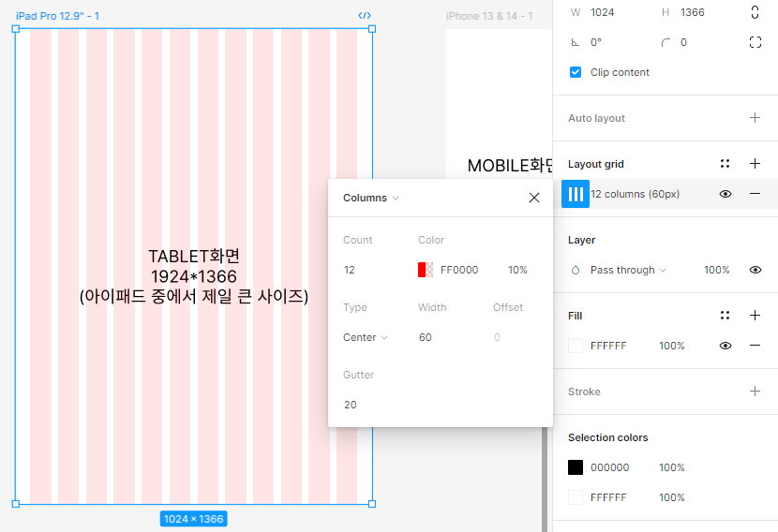778x532 pixels.
Task: Click the white selection color swatch
Action: pyautogui.click(x=576, y=497)
